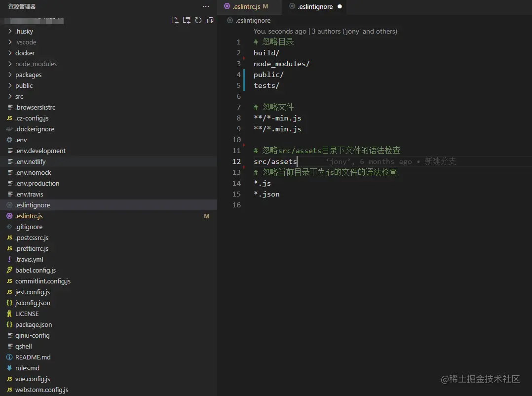Expand the packages folder
532x396 pixels.
pos(10,75)
